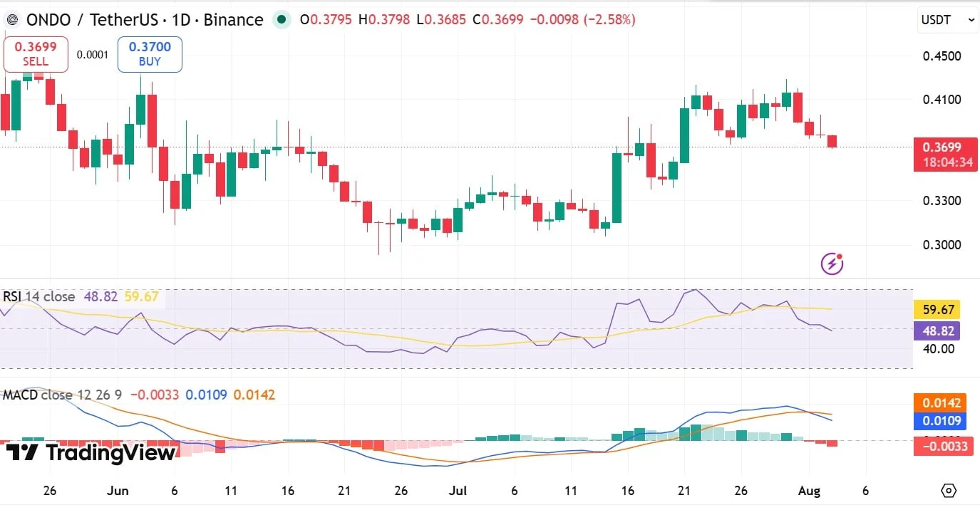The height and width of the screenshot is (505, 980).
Task: Click the open price value O0.3795
Action: pyautogui.click(x=326, y=20)
